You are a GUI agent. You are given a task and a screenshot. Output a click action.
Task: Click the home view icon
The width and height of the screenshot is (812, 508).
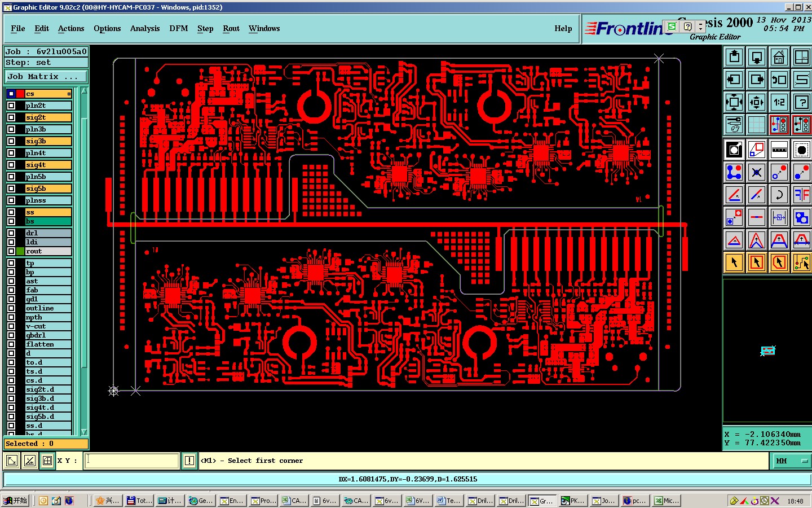pyautogui.click(x=779, y=57)
